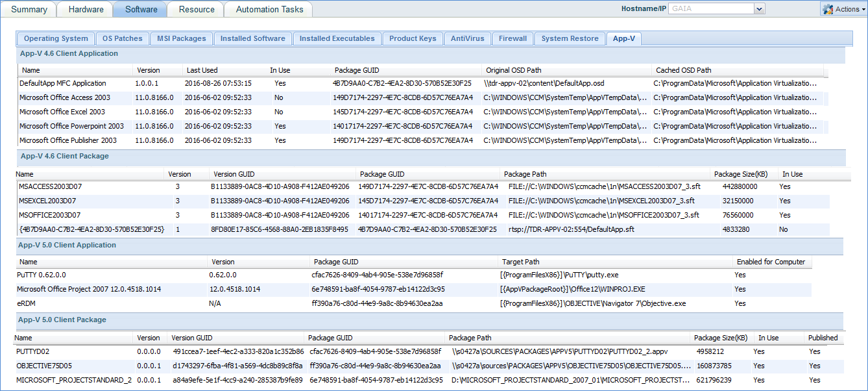Open the System Restore sub-tab
The image size is (868, 391).
coord(570,38)
